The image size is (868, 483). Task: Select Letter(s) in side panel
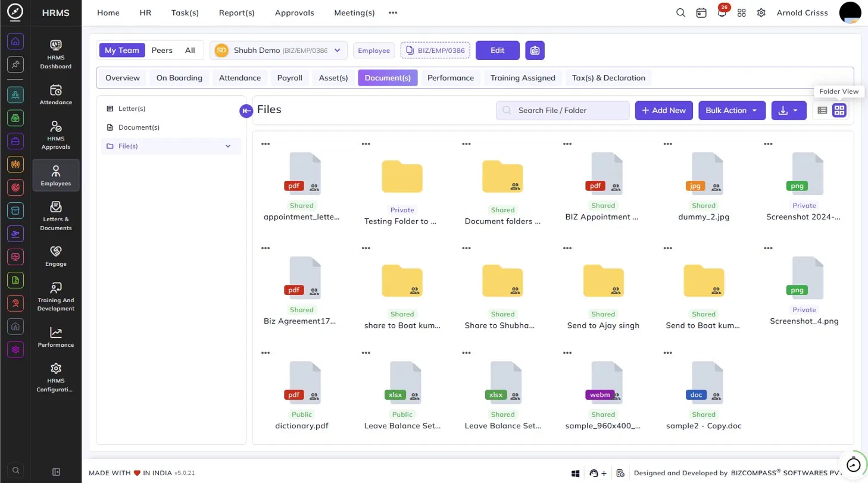(132, 109)
